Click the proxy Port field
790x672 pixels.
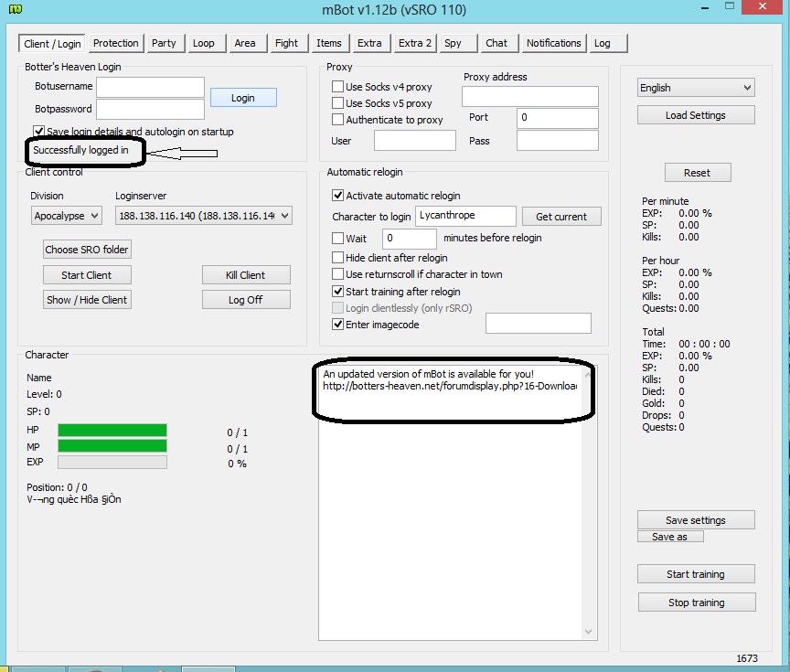pyautogui.click(x=557, y=118)
